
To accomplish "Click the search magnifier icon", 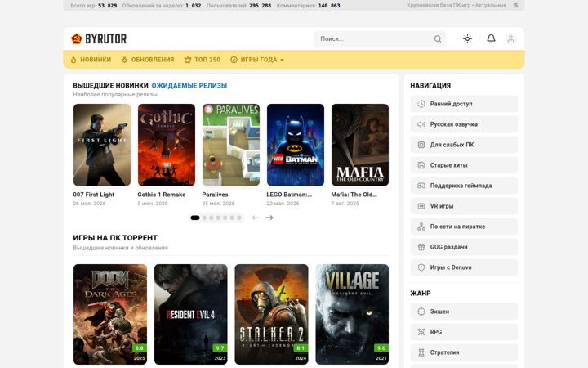I will click(438, 38).
